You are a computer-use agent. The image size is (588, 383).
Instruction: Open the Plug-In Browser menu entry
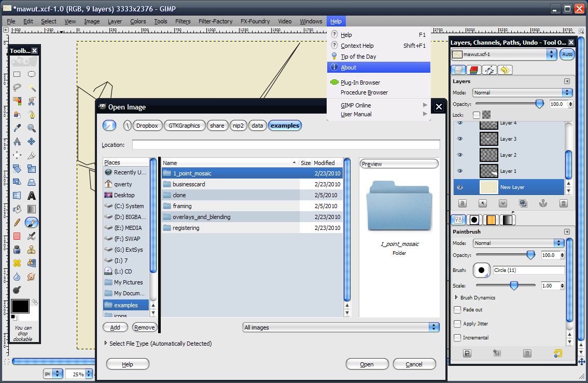coord(379,83)
